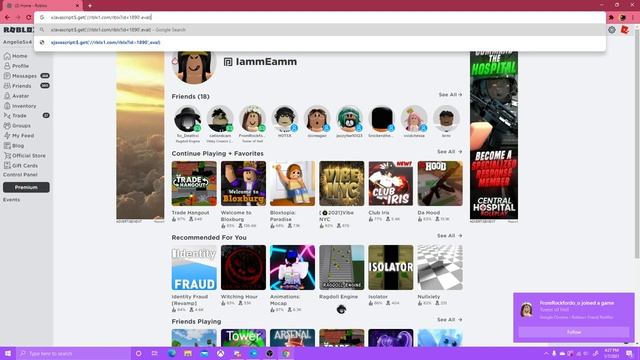The width and height of the screenshot is (640, 360).
Task: Open Ragdoll Engine game tile
Action: (x=342, y=267)
